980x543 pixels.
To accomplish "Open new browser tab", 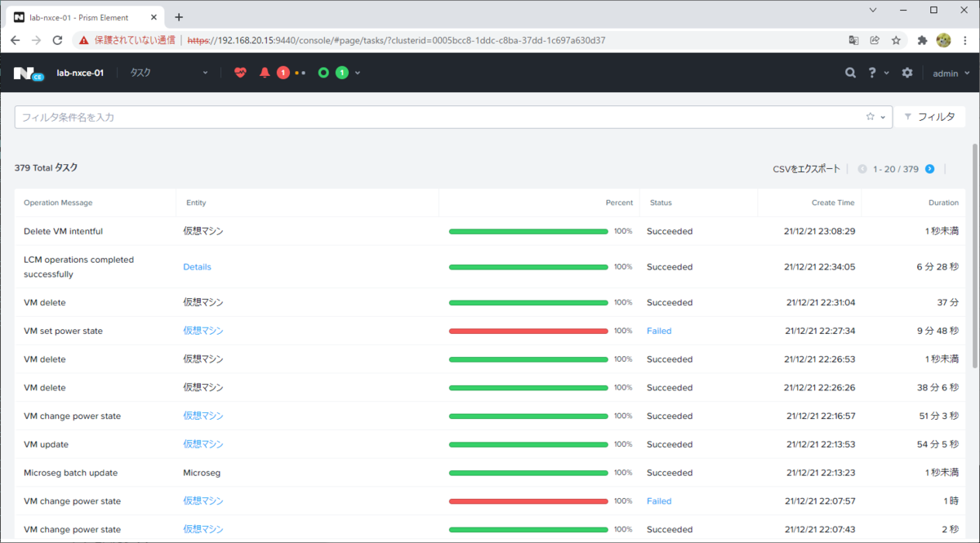I will pos(179,16).
